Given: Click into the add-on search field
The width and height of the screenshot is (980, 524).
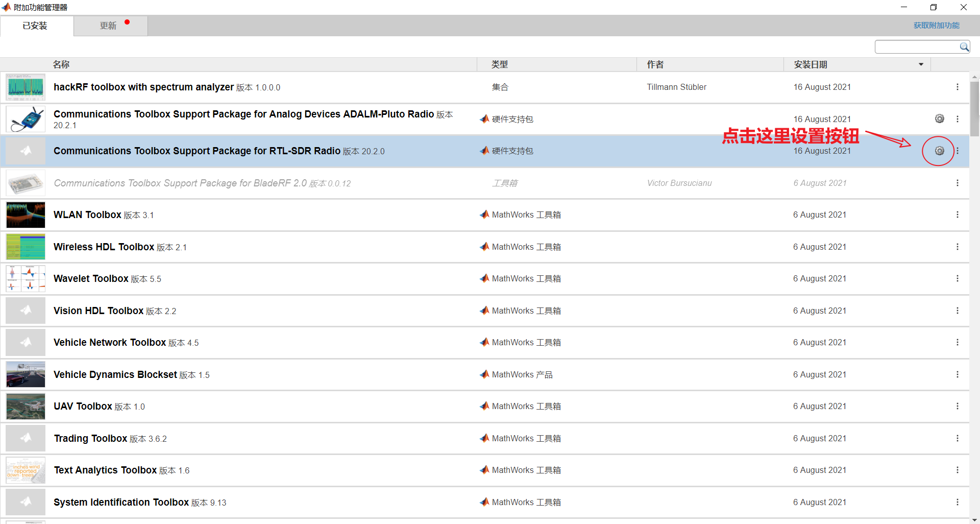Looking at the screenshot, I should 917,47.
